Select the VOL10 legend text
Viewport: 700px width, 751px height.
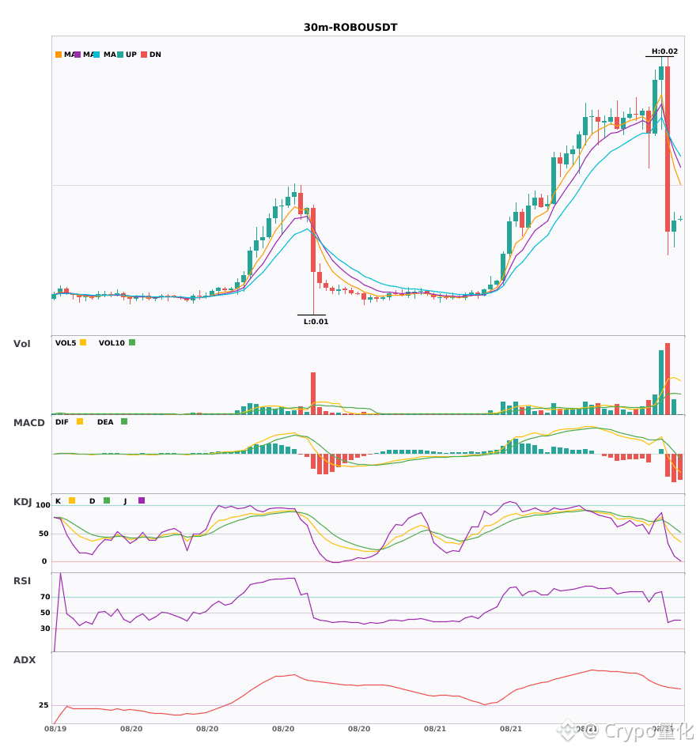pyautogui.click(x=112, y=343)
